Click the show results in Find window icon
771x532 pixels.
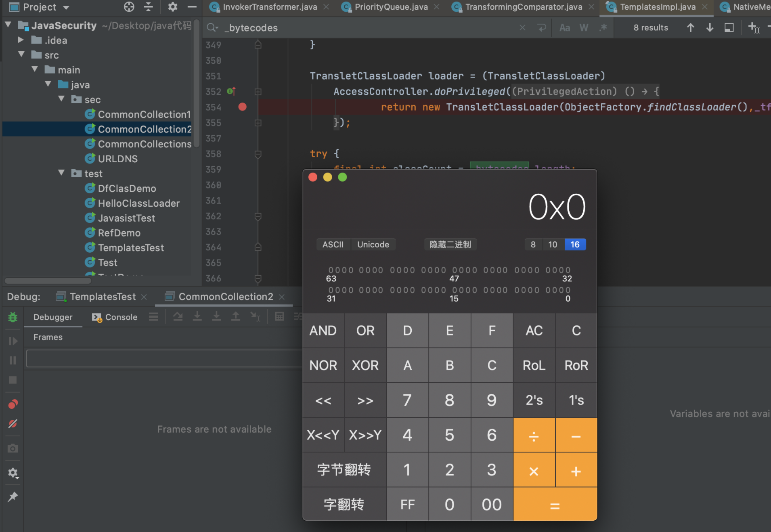(729, 27)
